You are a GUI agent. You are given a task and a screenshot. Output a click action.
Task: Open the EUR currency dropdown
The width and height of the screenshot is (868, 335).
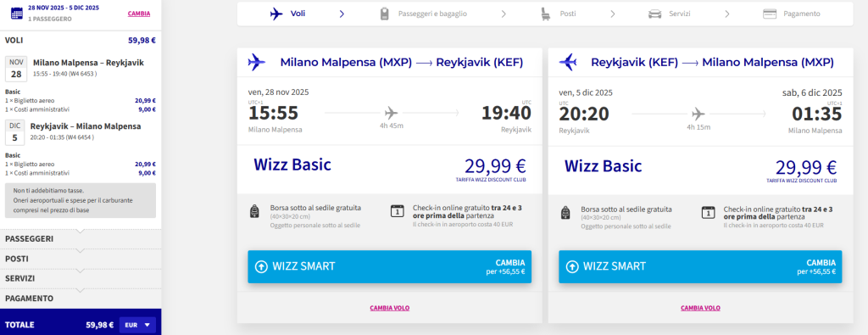[137, 325]
